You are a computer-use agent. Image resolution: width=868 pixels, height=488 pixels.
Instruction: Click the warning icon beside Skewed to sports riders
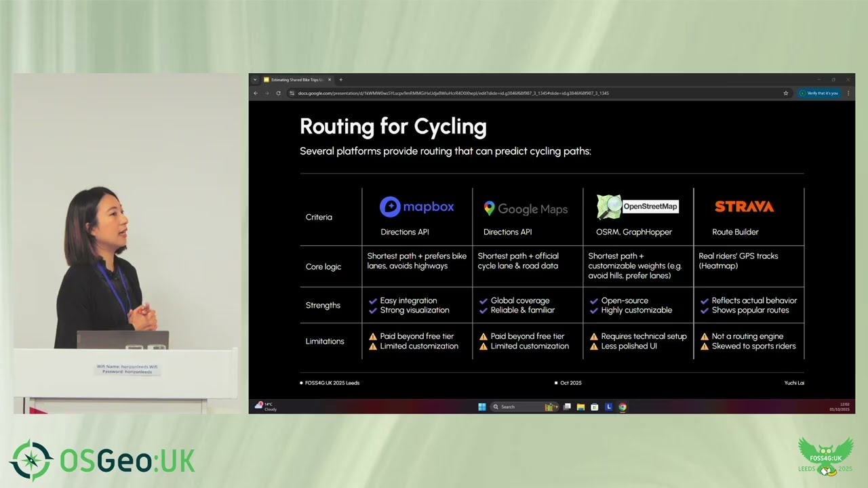[x=705, y=346]
